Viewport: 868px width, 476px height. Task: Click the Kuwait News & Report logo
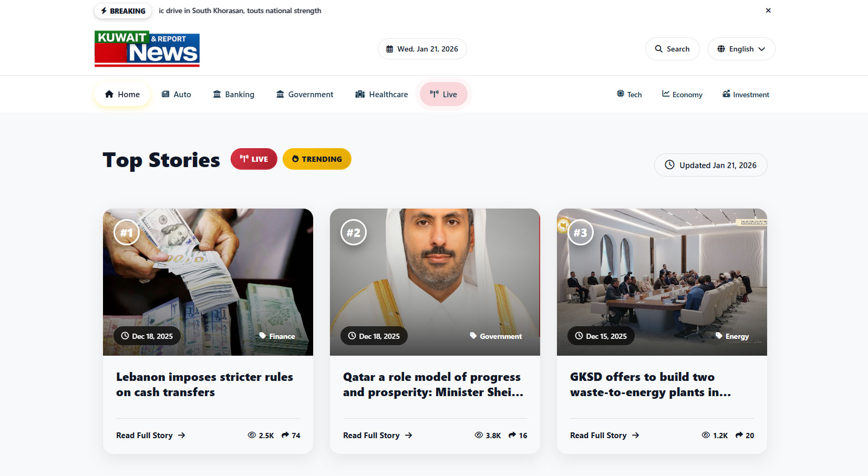(147, 49)
